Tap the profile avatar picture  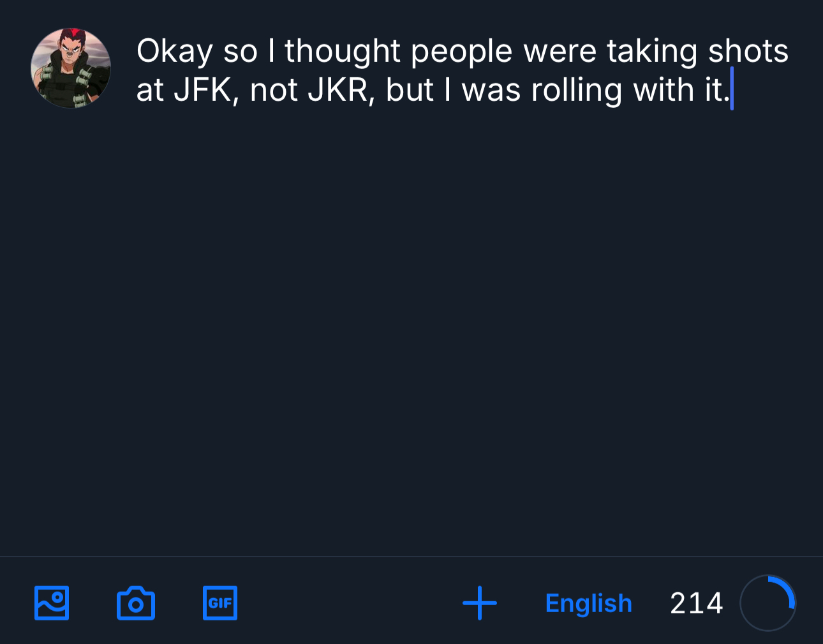(71, 68)
